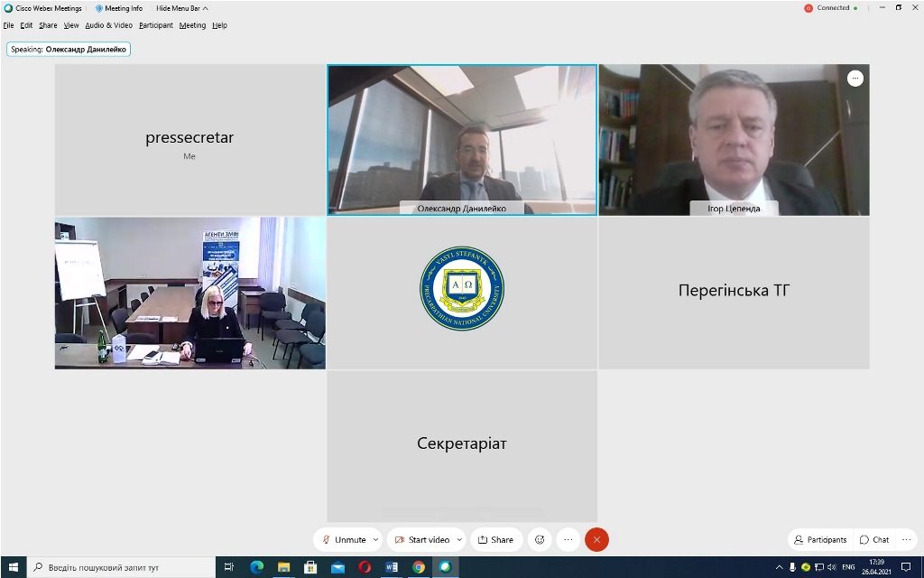924x578 pixels.
Task: Open the Participant menu
Action: [155, 25]
